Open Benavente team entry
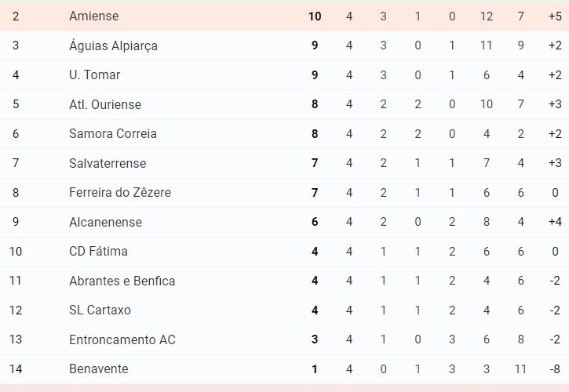The height and width of the screenshot is (392, 569). click(99, 368)
